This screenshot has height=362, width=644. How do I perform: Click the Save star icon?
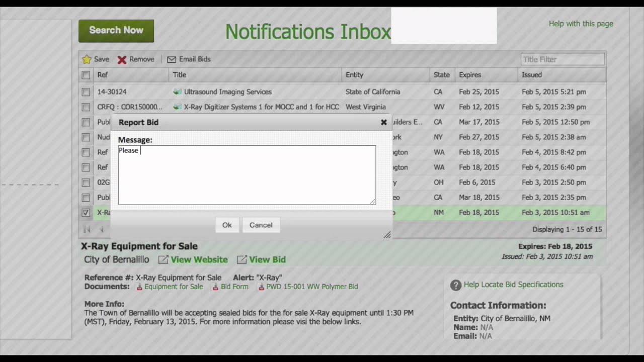point(87,59)
